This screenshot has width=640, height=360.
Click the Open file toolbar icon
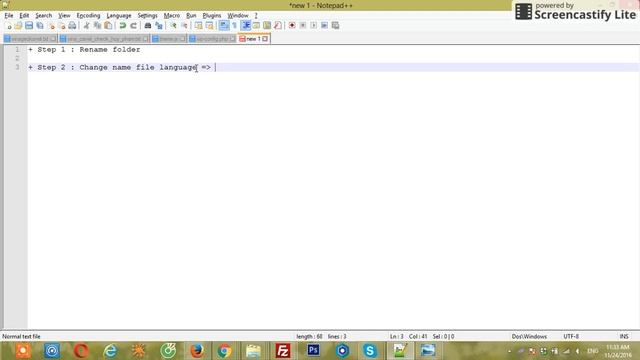(x=18, y=25)
